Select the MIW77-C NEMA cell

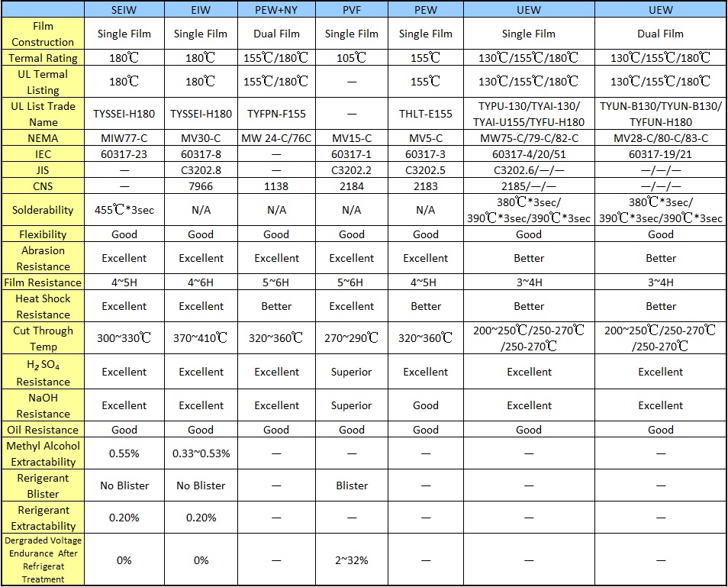coord(124,138)
